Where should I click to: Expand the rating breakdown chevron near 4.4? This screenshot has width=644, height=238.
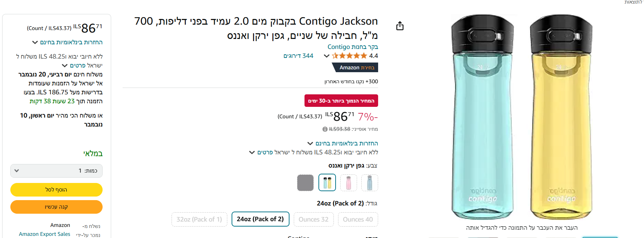326,56
